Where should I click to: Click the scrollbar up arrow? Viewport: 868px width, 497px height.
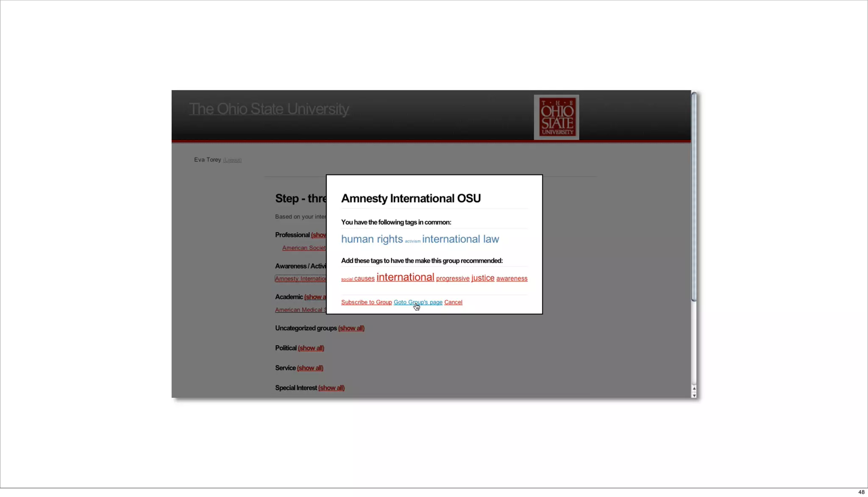click(x=694, y=389)
